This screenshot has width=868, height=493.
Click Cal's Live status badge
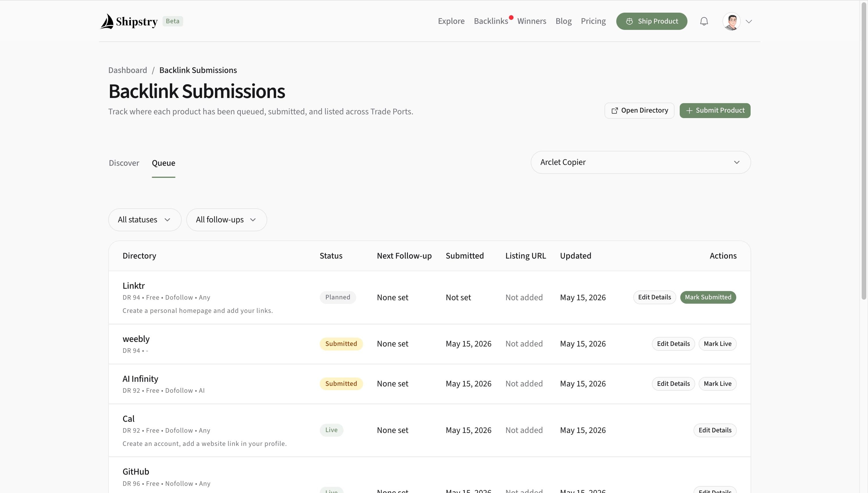tap(331, 430)
